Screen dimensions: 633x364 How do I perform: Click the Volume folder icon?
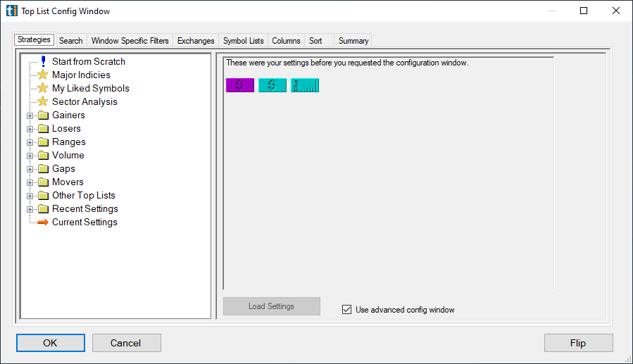tap(43, 156)
